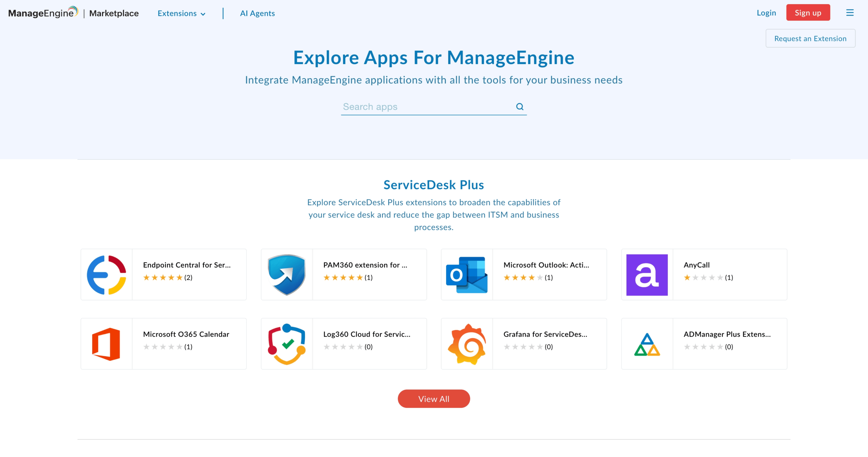Open PAM360 extension for ... title
This screenshot has height=457, width=868.
[365, 265]
